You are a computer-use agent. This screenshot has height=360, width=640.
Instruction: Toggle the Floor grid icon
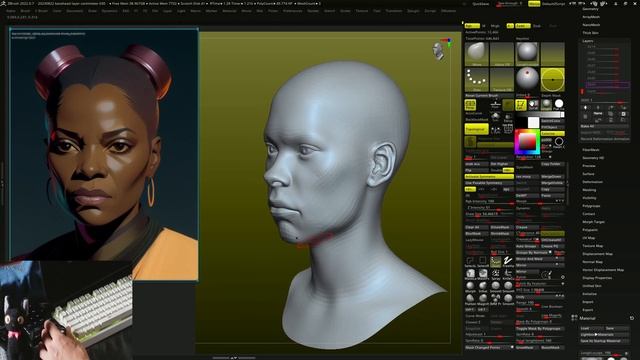pyautogui.click(x=496, y=105)
